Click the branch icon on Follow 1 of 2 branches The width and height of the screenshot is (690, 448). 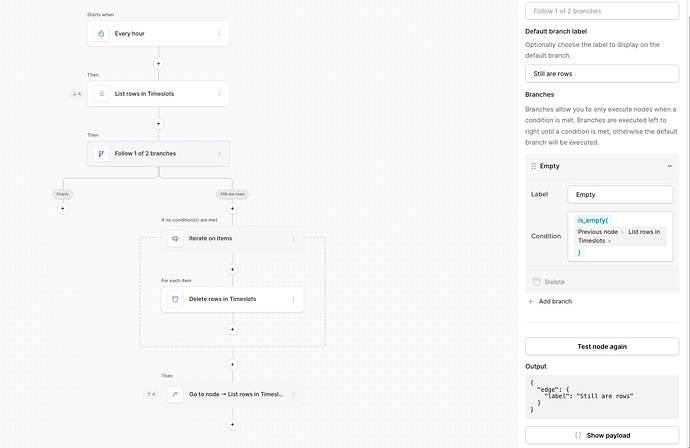101,154
